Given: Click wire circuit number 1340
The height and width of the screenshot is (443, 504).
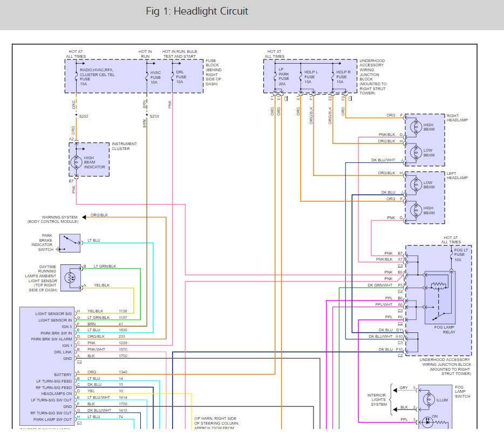Looking at the screenshot, I should pyautogui.click(x=123, y=372).
